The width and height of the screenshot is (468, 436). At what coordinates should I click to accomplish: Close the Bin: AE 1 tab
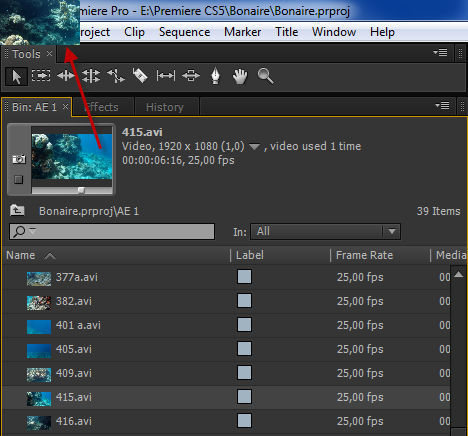coord(65,106)
